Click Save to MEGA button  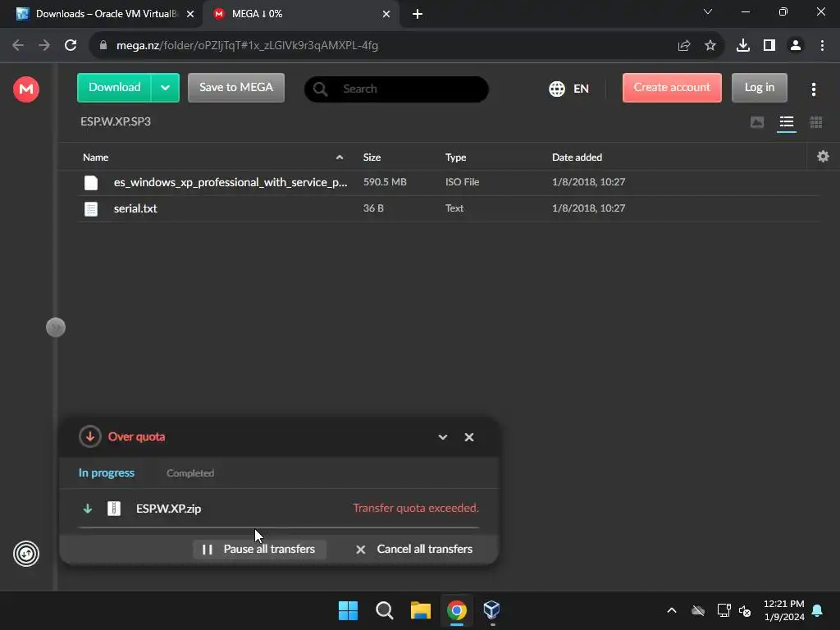coord(235,88)
